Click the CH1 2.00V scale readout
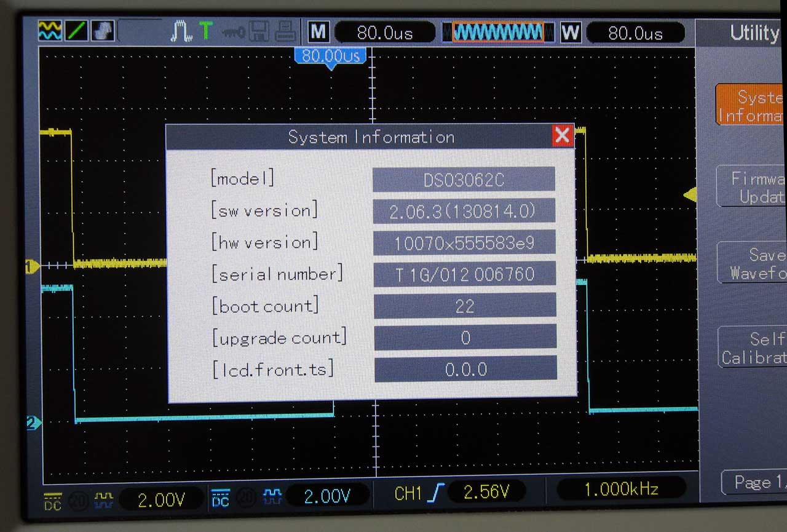Viewport: 787px width, 532px height. [x=161, y=500]
